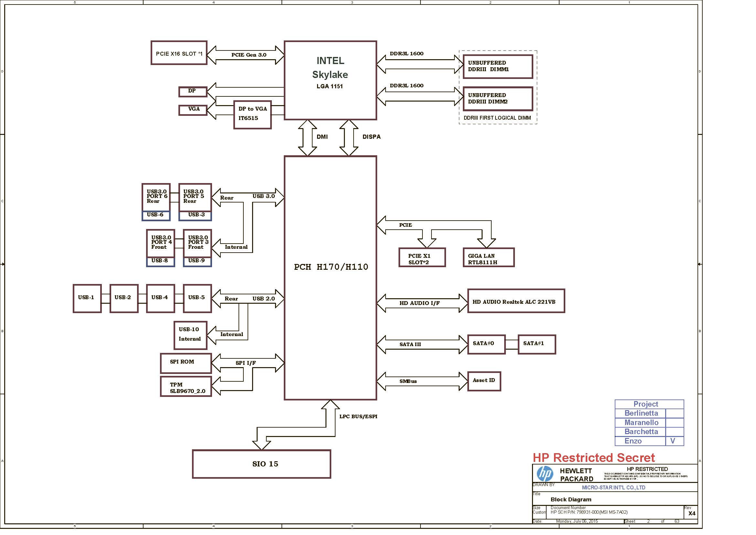Click the Berlinetta project checkbox cell
Viewport: 756px width, 535px height.
pyautogui.click(x=674, y=413)
